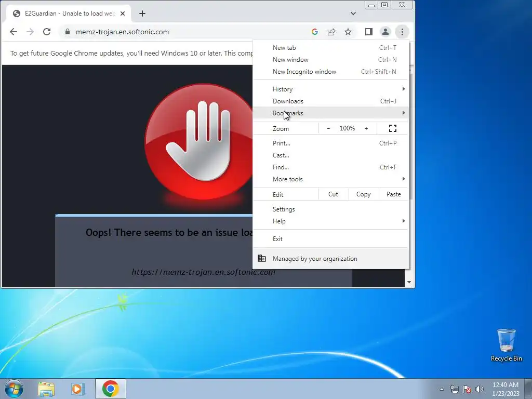This screenshot has height=399, width=532.
Task: Expand the Help submenu
Action: point(331,221)
